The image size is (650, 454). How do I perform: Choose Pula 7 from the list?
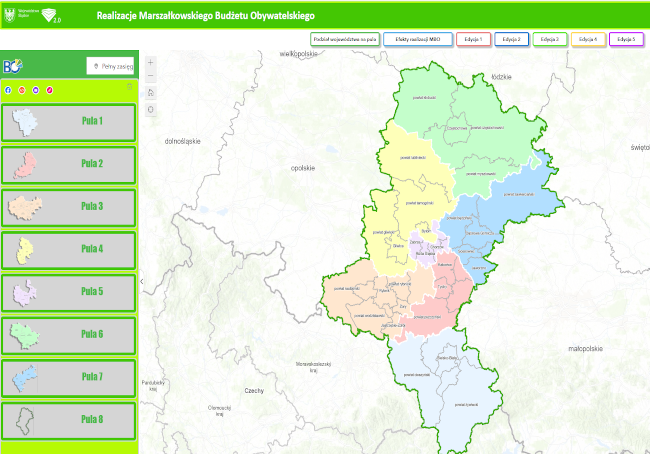[x=68, y=377]
